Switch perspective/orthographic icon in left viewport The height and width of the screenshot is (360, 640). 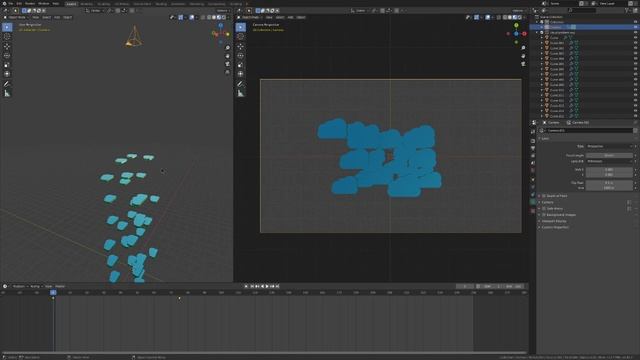[x=227, y=72]
